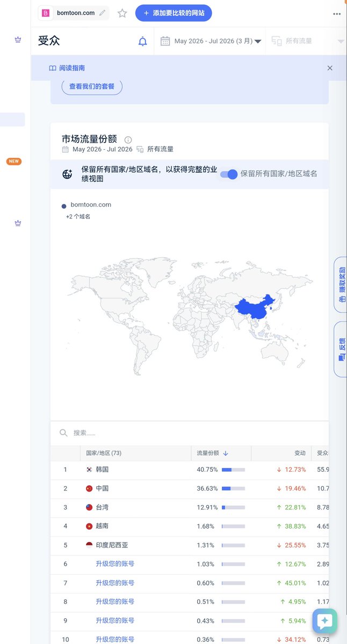Click the calendar icon in date picker
Image resolution: width=347 pixels, height=644 pixels.
165,41
